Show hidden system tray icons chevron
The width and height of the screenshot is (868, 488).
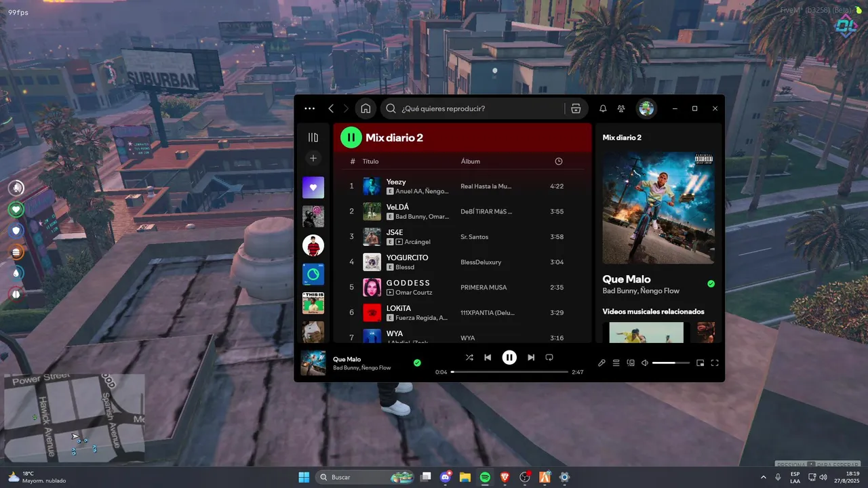tap(764, 477)
